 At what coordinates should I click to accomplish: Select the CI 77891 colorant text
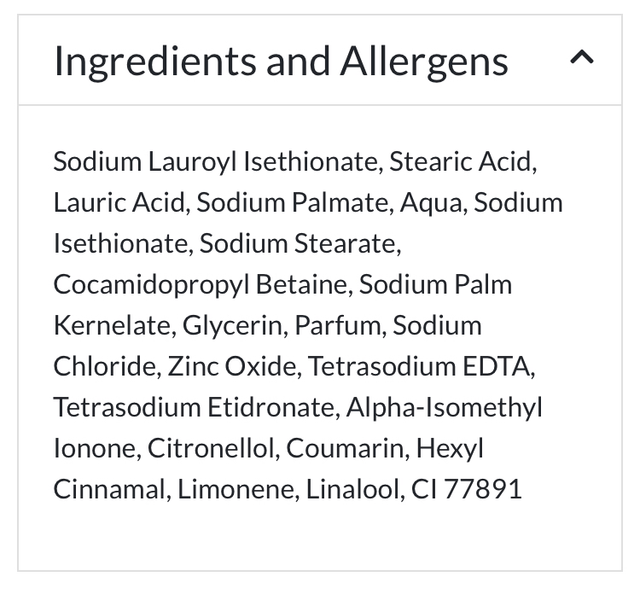click(x=466, y=489)
